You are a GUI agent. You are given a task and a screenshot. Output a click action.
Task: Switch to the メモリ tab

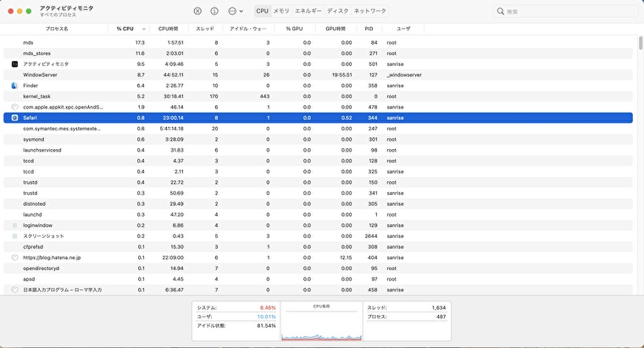pyautogui.click(x=281, y=11)
